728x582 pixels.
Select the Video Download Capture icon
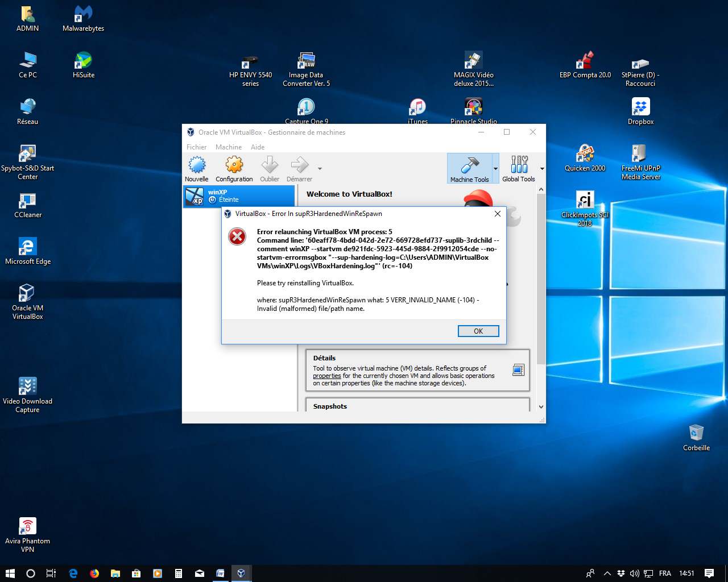coord(27,396)
